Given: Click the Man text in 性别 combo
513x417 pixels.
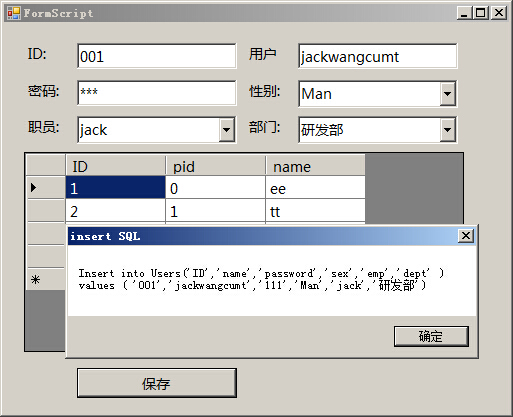Looking at the screenshot, I should point(316,94).
